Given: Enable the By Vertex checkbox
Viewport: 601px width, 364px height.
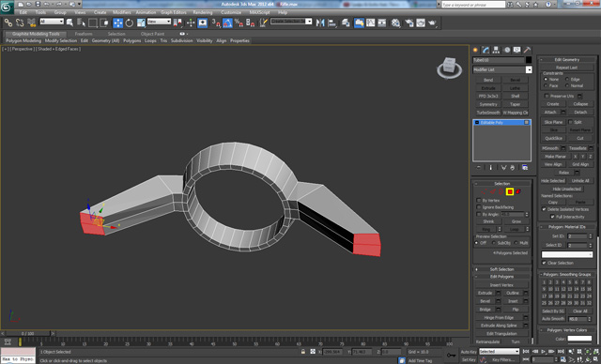Looking at the screenshot, I should tap(479, 201).
